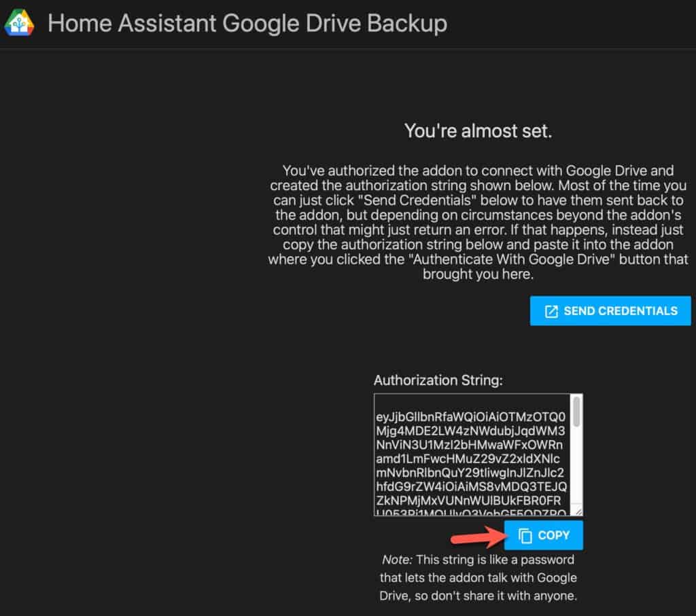Image resolution: width=696 pixels, height=616 pixels.
Task: Click the paragraph beginning 'You've authorized the addon'
Action: tap(478, 222)
